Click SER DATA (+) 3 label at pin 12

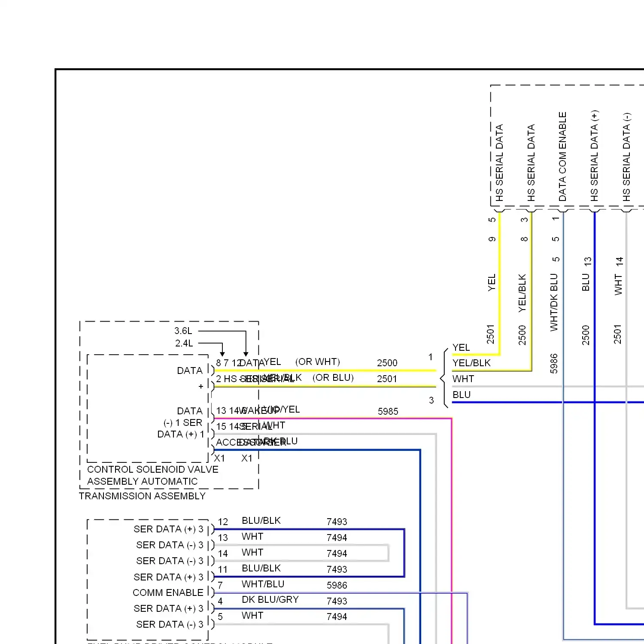point(168,529)
